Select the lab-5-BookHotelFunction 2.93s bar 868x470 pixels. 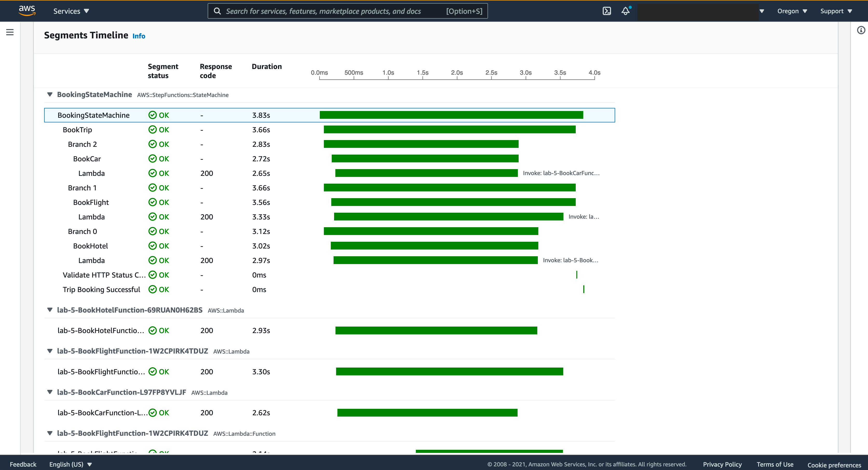tap(436, 331)
